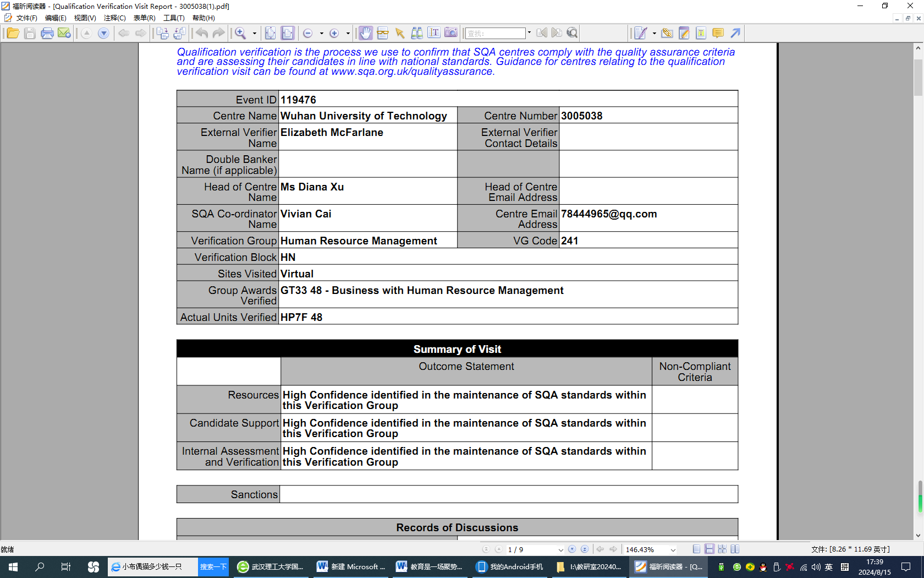Open the zoom percentage dropdown
Viewport: 924px width, 578px height.
point(673,550)
